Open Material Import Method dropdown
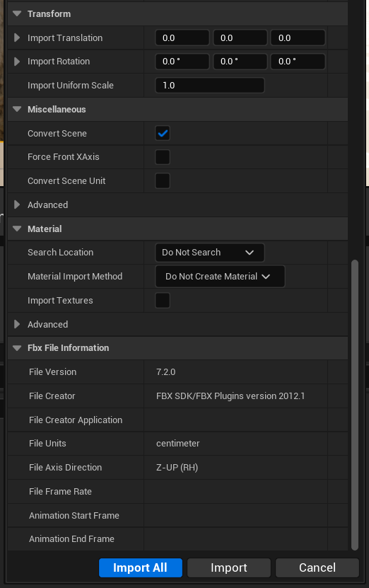 [220, 277]
